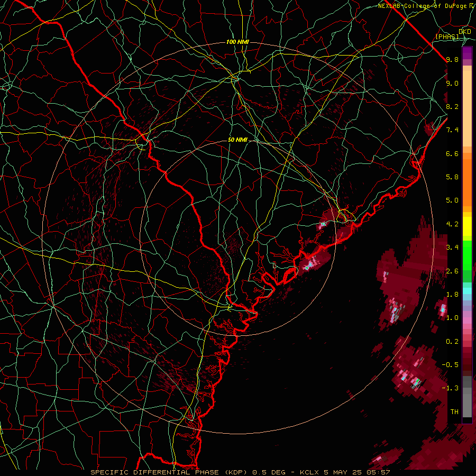Image resolution: width=476 pixels, height=476 pixels.
Task: Pick the gray segment near TH label
Action: pos(467,406)
